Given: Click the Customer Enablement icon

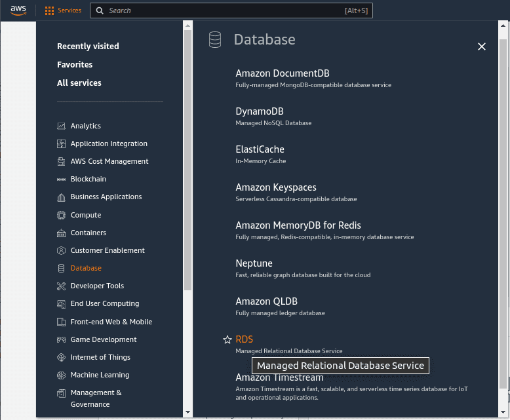Looking at the screenshot, I should click(61, 250).
